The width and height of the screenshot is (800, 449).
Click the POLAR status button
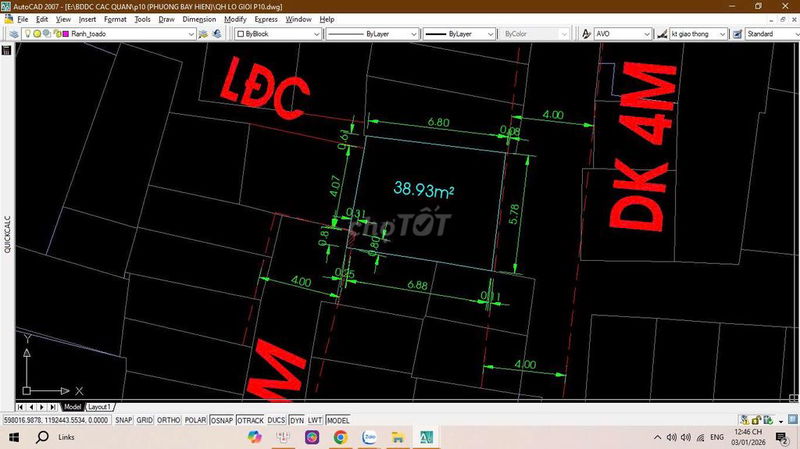(196, 421)
